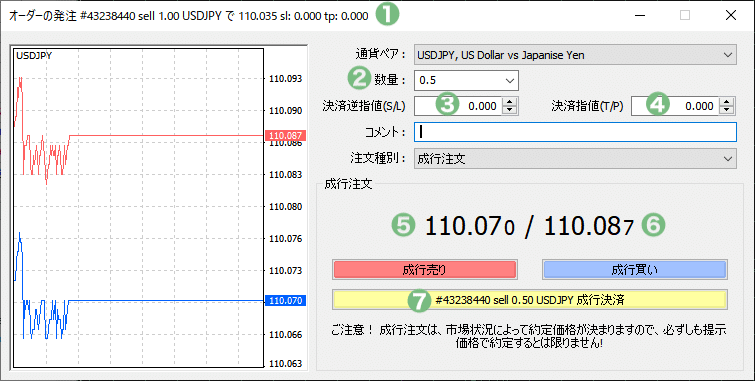Click the red 110.087 ask price label on chart
This screenshot has width=755, height=381.
click(286, 136)
